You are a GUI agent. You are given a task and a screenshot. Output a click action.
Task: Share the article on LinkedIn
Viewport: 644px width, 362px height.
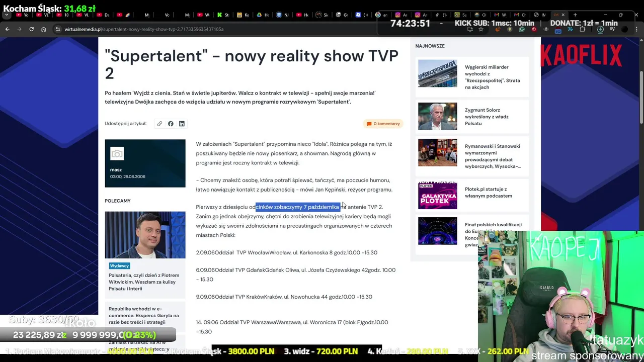tap(182, 124)
